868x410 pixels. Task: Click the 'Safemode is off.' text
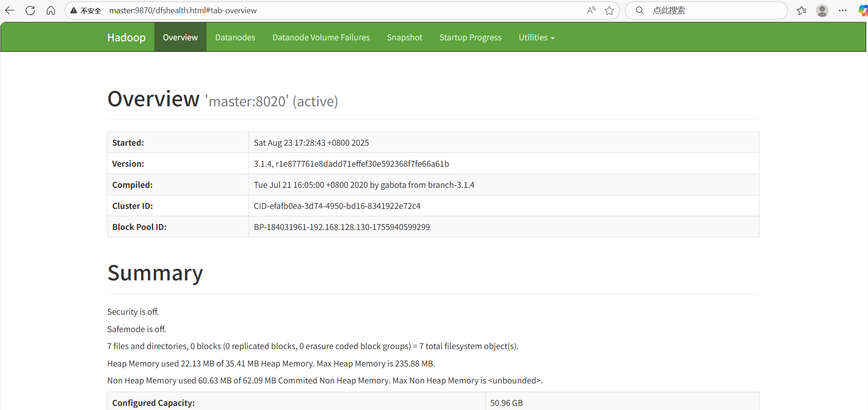tap(136, 329)
